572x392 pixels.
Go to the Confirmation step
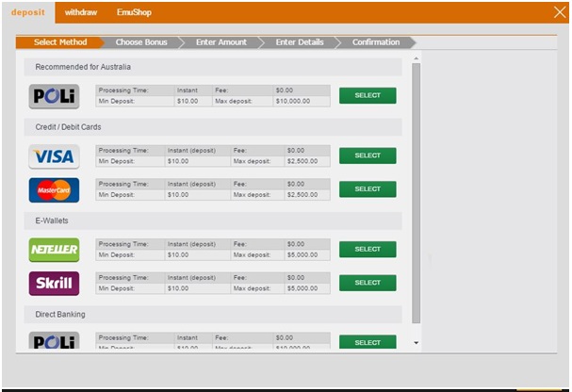(376, 42)
